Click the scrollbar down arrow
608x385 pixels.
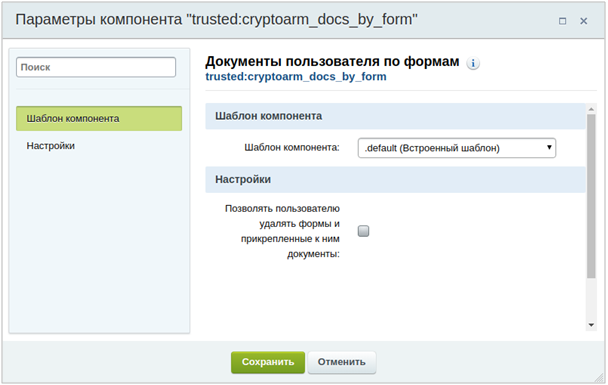click(x=591, y=325)
